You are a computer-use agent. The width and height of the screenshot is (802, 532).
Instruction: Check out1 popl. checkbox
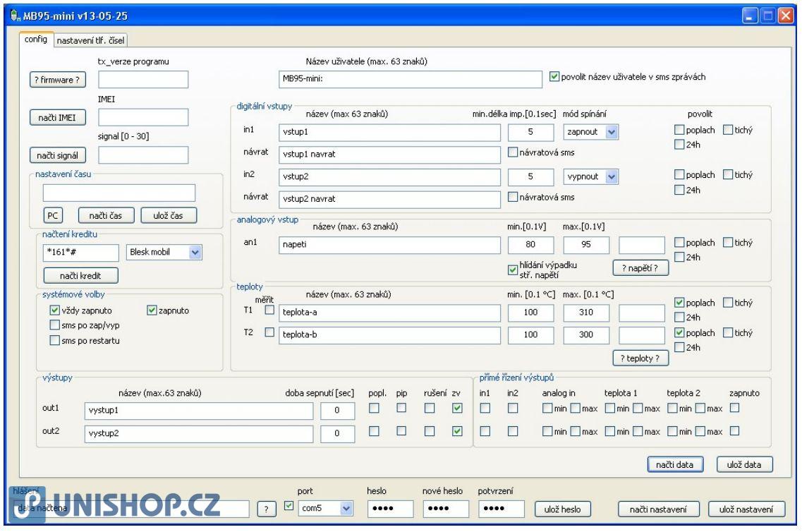coord(375,408)
